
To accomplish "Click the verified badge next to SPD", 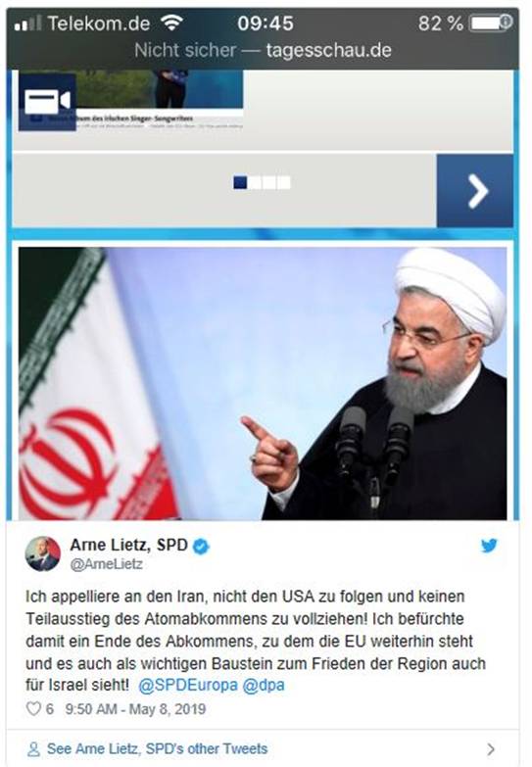I will pyautogui.click(x=201, y=547).
